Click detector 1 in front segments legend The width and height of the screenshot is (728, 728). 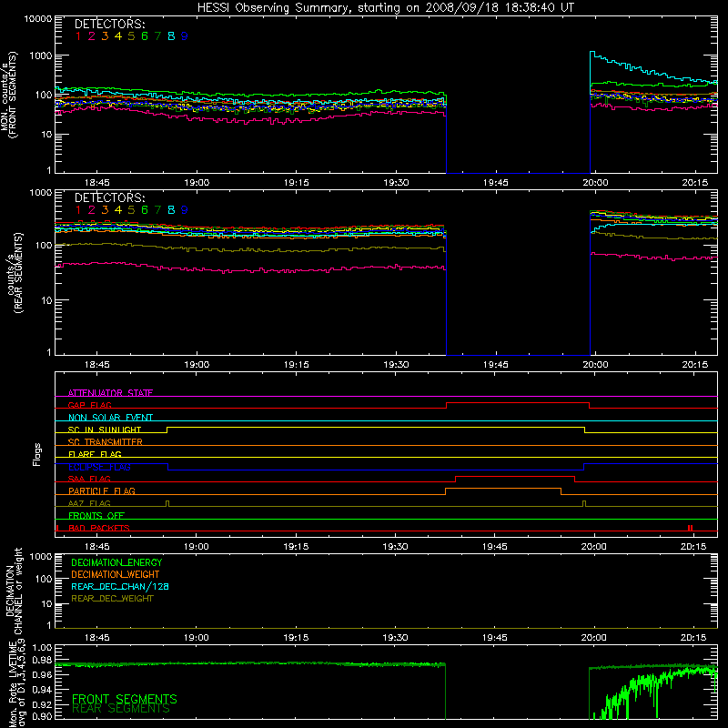(78, 36)
